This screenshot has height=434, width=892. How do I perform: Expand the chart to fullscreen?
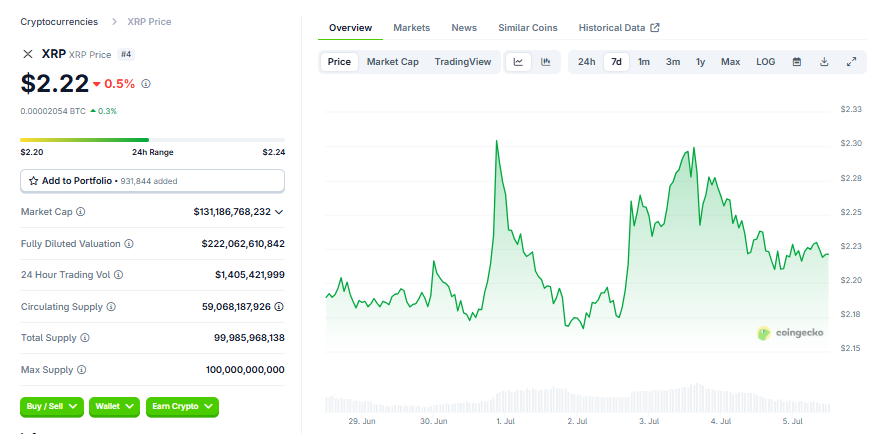[852, 62]
